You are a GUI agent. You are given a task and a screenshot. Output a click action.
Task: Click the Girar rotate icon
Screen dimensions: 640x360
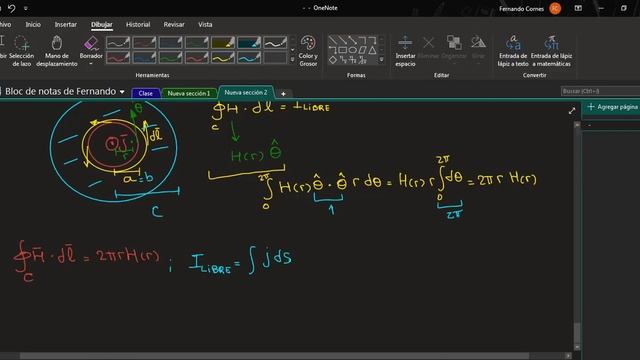(478, 42)
